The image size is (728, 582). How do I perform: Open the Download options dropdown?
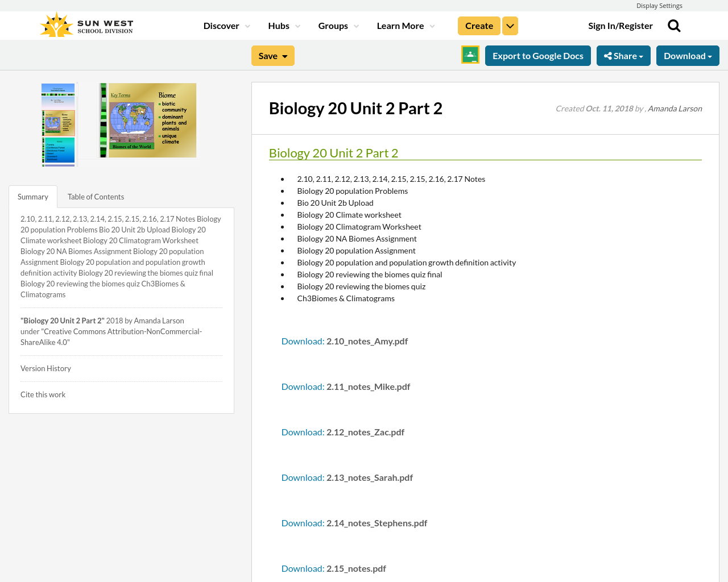[687, 55]
